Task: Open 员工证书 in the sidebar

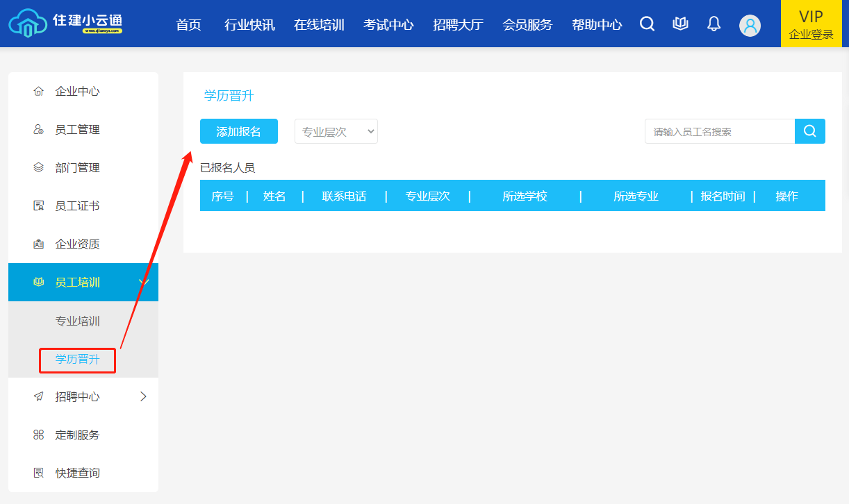Action: tap(77, 206)
